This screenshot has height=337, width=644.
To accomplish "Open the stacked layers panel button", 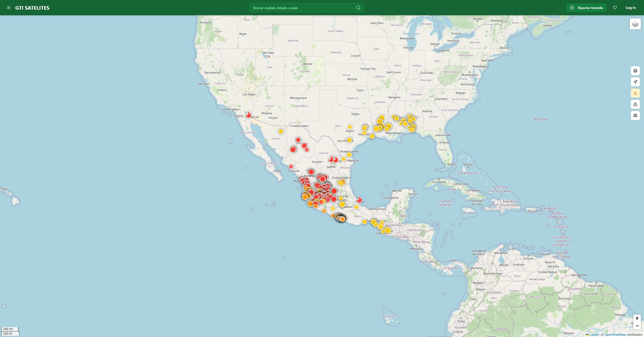I will (x=635, y=71).
